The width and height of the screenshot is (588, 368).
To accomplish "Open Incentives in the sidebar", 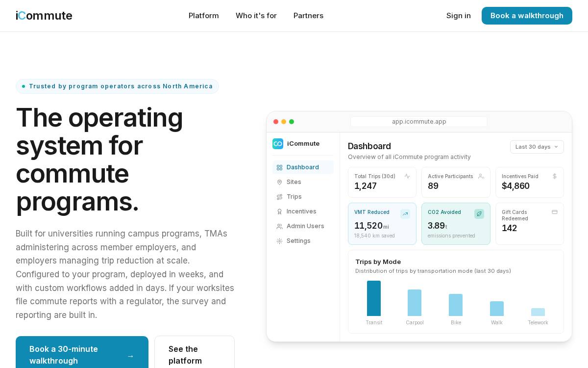I will [303, 211].
